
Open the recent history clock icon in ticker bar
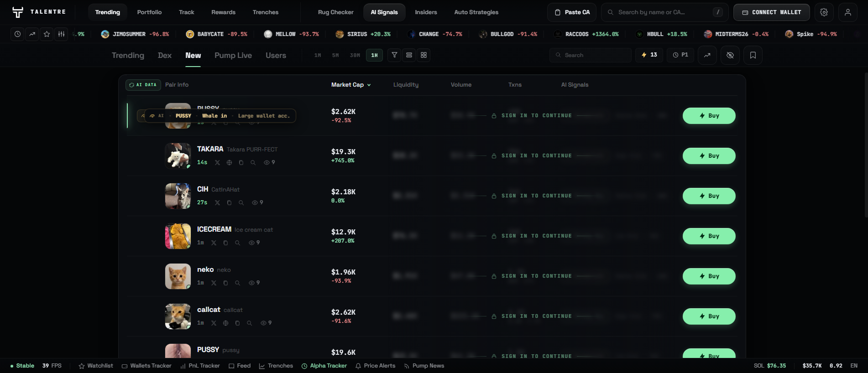tap(17, 34)
